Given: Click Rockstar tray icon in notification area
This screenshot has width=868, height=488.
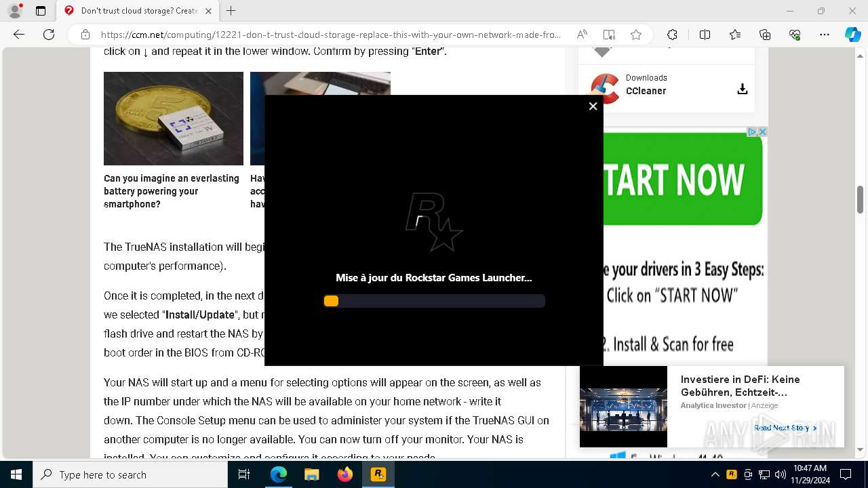Looking at the screenshot, I should (x=732, y=474).
